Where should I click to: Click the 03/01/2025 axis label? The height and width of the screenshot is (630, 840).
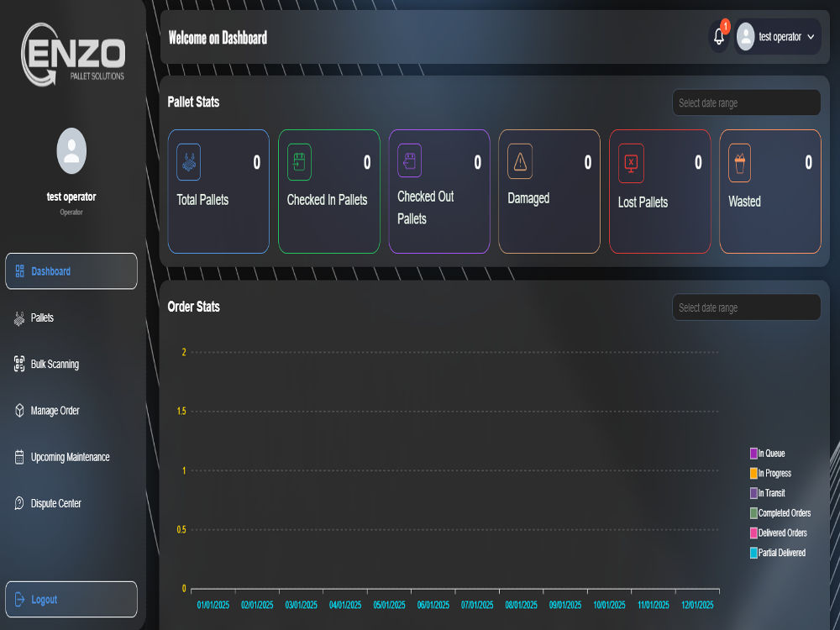coord(301,605)
